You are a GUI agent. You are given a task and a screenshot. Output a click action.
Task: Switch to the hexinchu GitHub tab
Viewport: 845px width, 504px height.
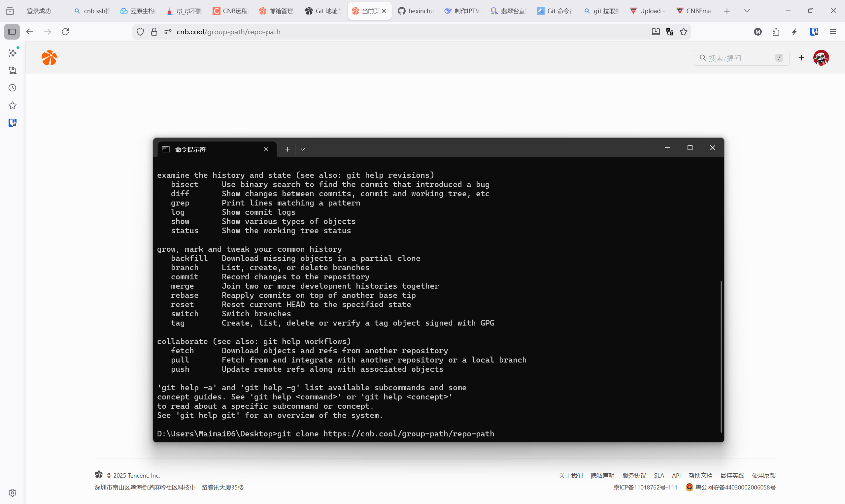coord(416,11)
